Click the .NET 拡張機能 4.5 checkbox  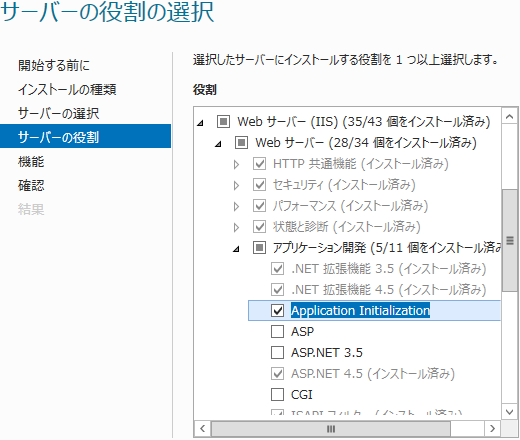coord(277,290)
